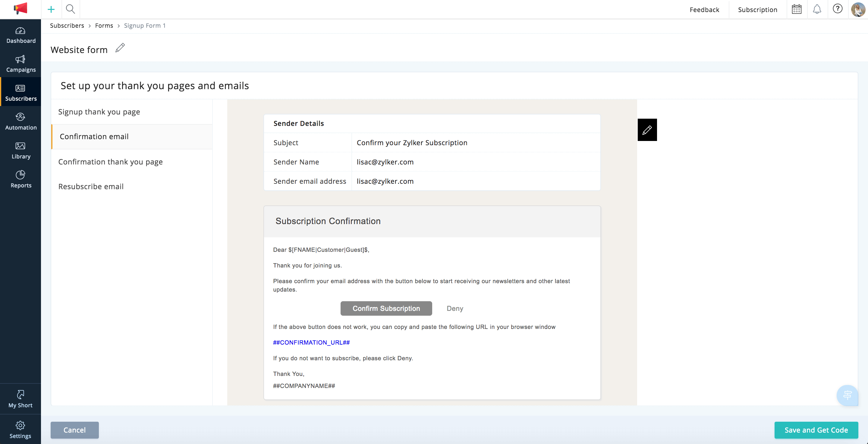Viewport: 868px width, 444px height.
Task: Open Feedback in top bar
Action: pos(704,10)
